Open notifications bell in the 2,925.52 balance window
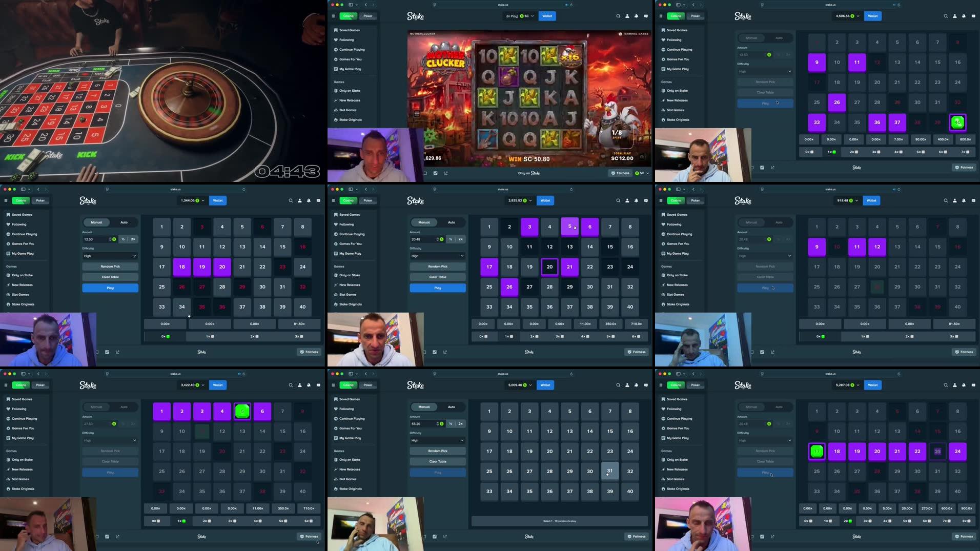The image size is (980, 551). (636, 200)
